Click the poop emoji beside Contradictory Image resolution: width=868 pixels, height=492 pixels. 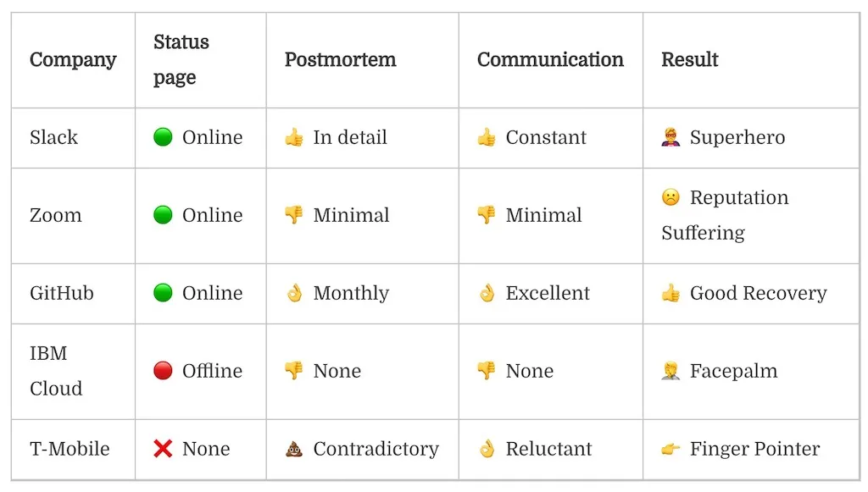tap(294, 449)
